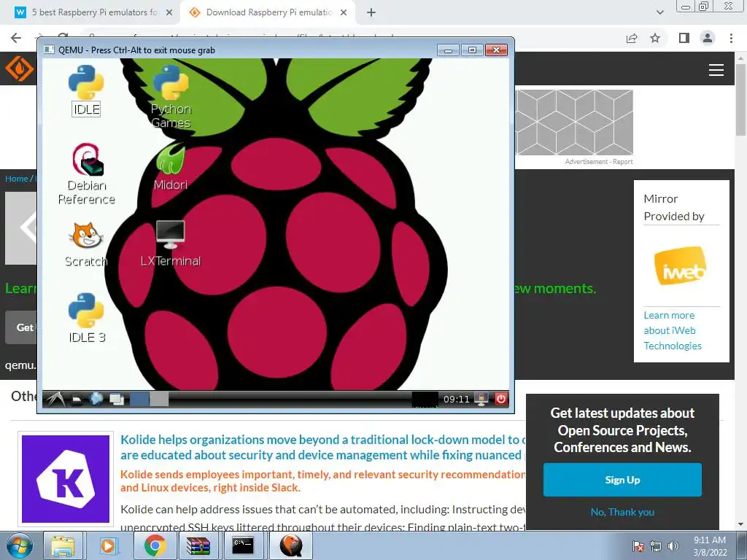Select the first blue workspace in the pager
Screen dimensions: 747x560
tap(139, 399)
